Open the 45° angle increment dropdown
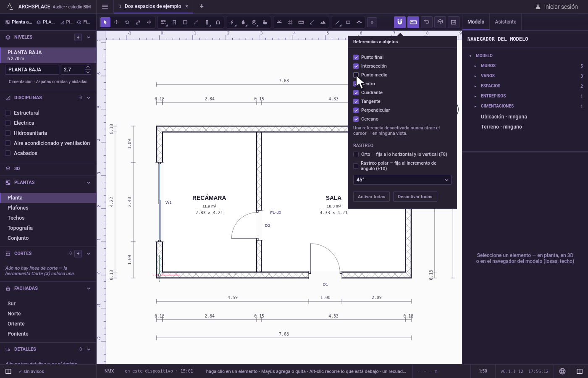Screen dimensions: 588x378 point(402,180)
